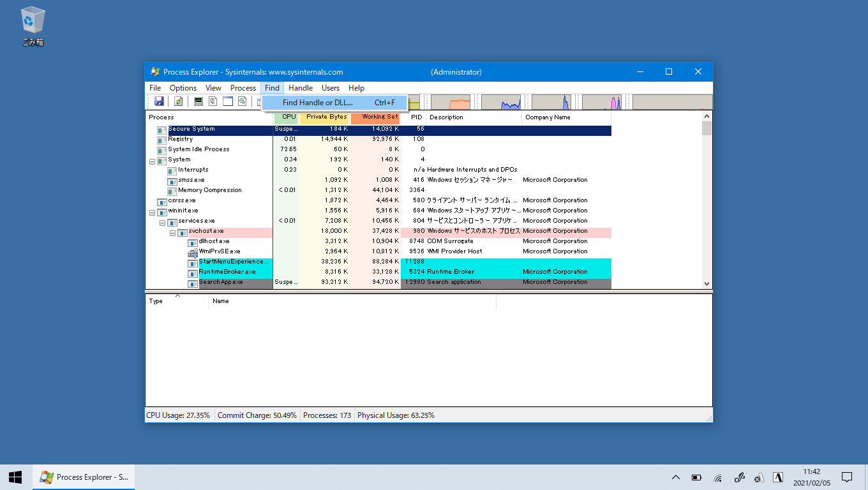Screen dimensions: 868x490
Task: Click the WmiPrvSE.exe process icon
Action: pos(193,252)
